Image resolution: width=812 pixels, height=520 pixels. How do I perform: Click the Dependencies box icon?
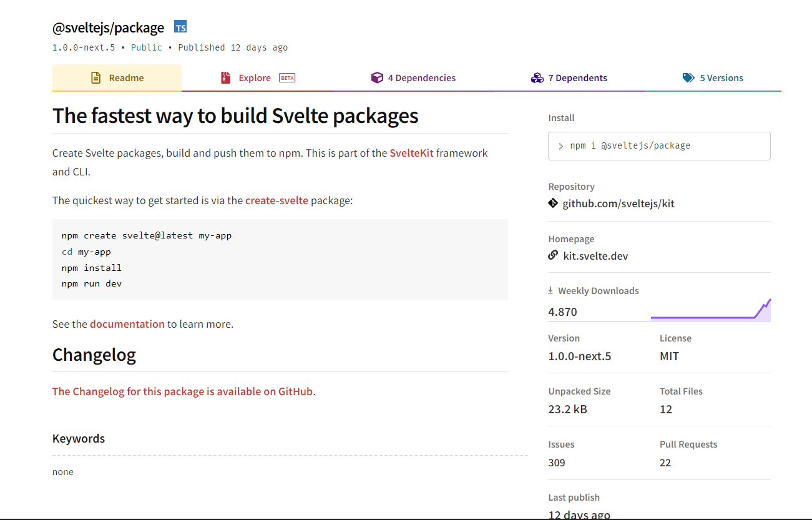pos(377,78)
